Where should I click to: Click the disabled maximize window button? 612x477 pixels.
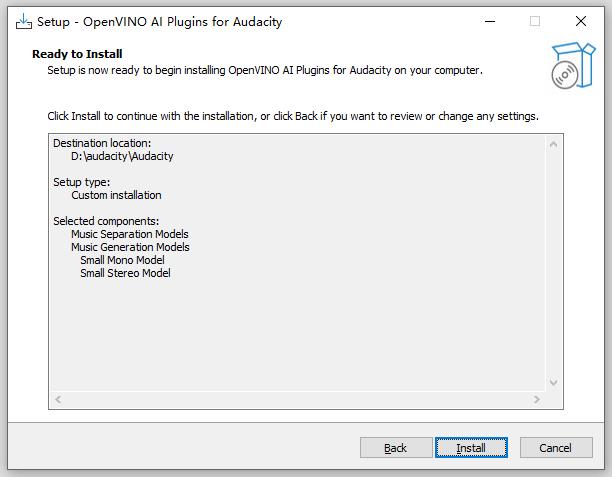535,21
